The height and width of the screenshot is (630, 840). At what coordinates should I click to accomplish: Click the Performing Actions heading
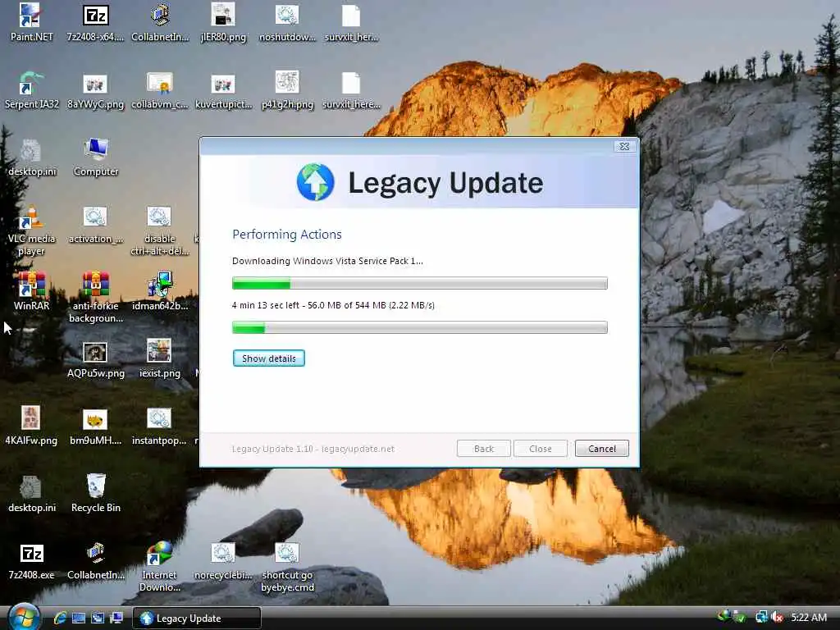pyautogui.click(x=286, y=235)
